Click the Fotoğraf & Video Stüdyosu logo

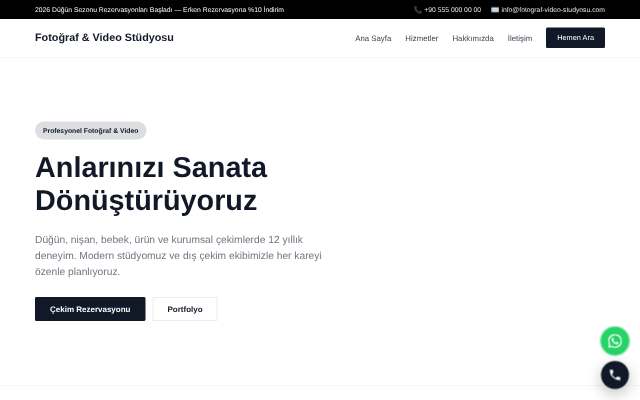tap(104, 38)
